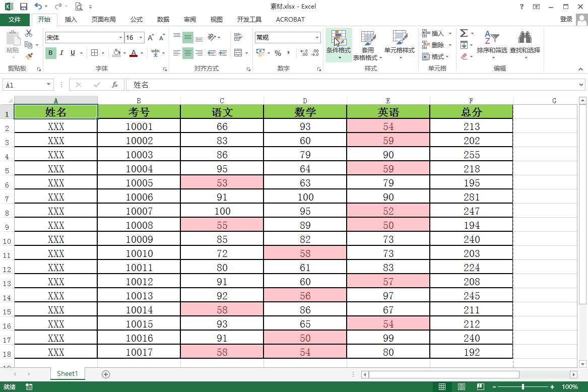Toggle Bold formatting button

50,53
